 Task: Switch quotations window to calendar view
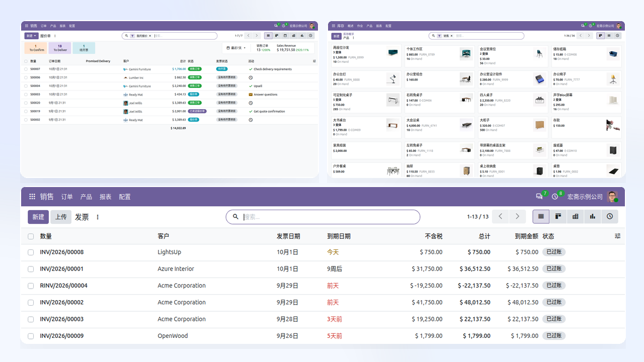[x=285, y=36]
